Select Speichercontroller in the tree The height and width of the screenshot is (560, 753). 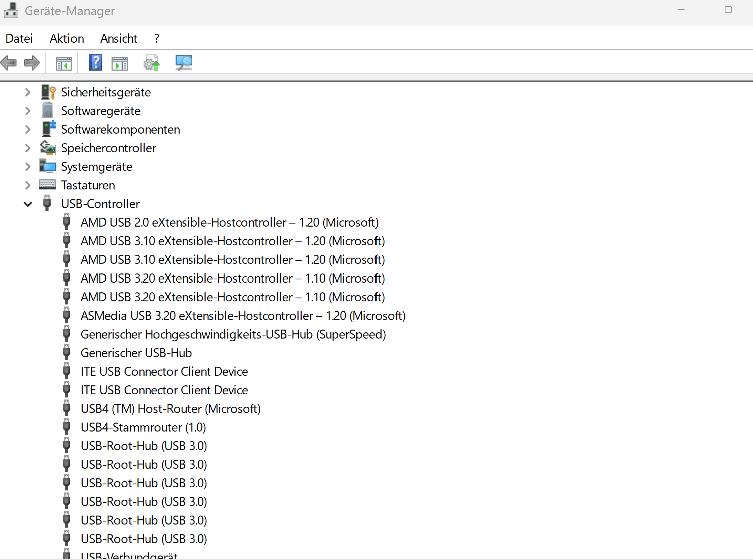coord(109,148)
